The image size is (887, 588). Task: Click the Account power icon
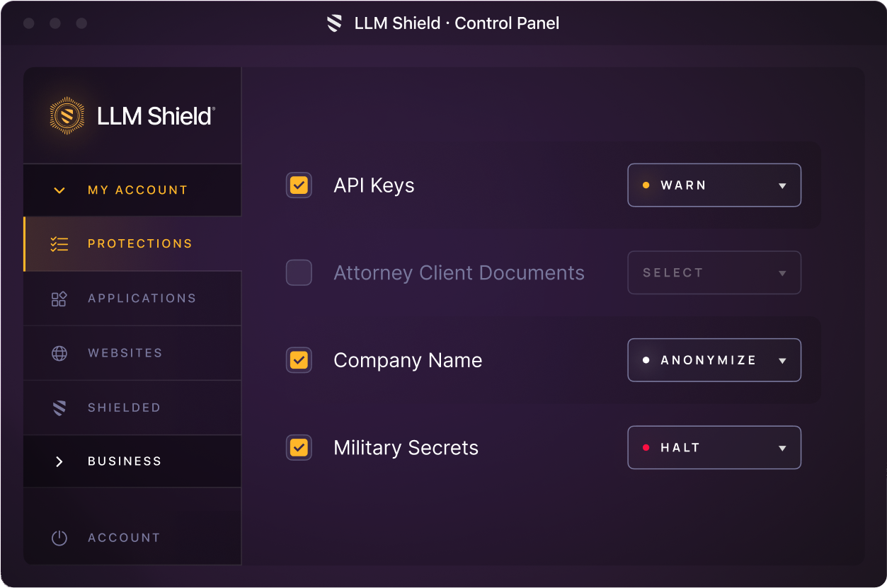[x=59, y=538]
